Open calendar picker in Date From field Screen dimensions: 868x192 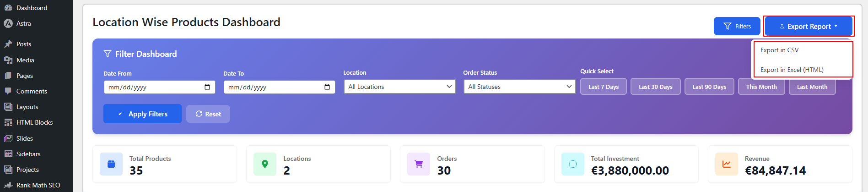(x=207, y=87)
